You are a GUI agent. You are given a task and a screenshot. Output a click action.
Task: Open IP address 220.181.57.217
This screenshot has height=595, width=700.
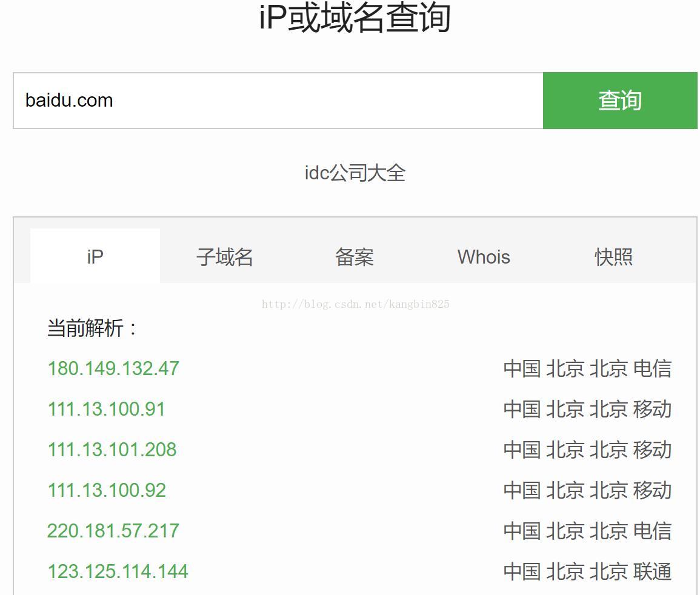[113, 531]
